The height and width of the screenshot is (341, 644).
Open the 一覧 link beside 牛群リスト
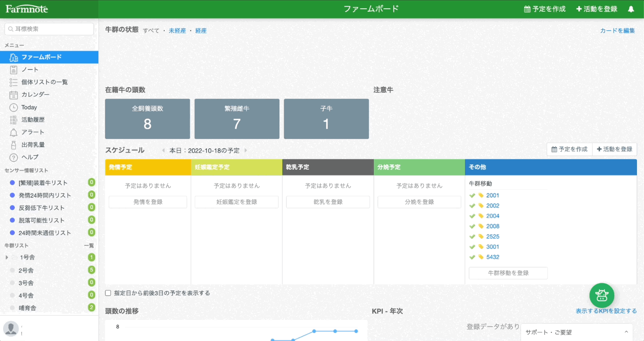coord(89,245)
